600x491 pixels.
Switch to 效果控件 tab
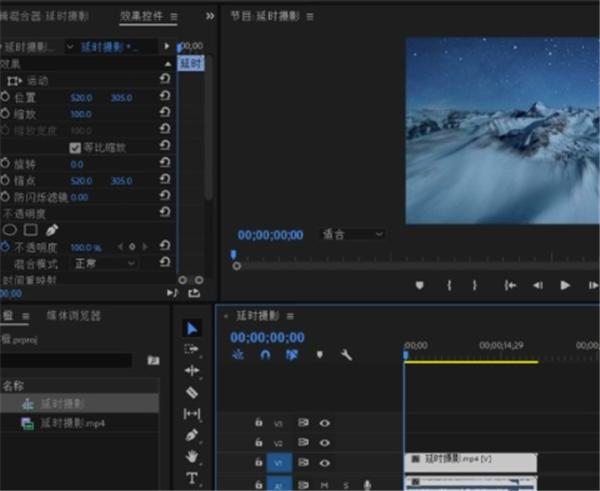coord(142,16)
